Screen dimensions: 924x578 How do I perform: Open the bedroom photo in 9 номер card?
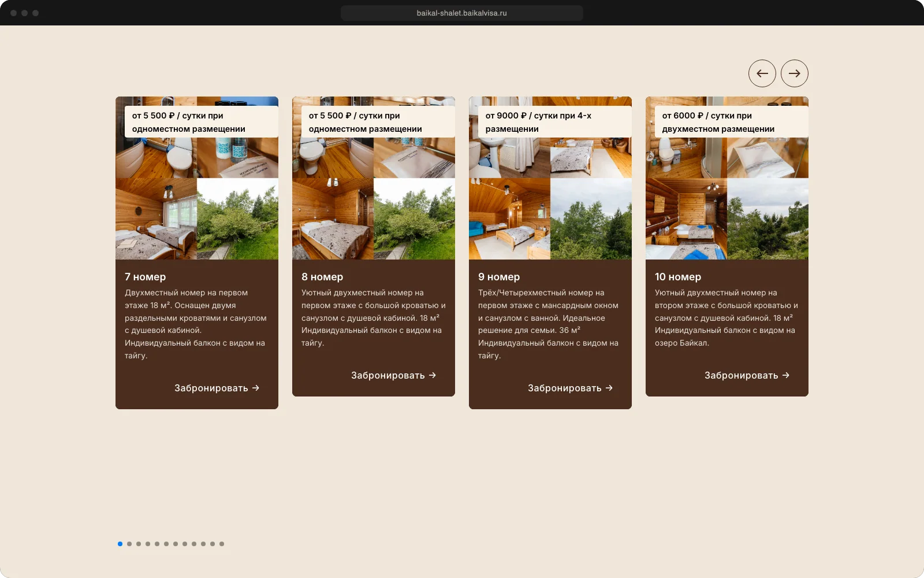[509, 218]
